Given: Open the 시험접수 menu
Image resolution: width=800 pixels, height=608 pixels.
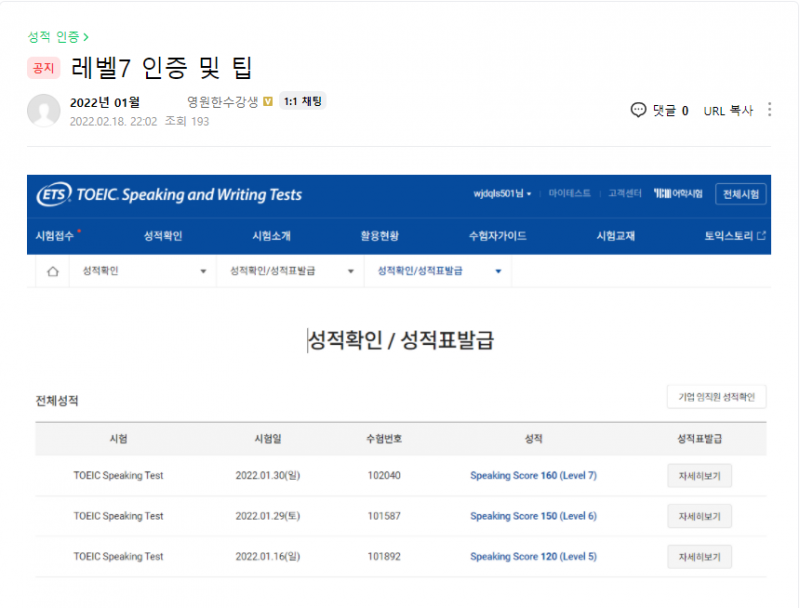Looking at the screenshot, I should (x=55, y=236).
